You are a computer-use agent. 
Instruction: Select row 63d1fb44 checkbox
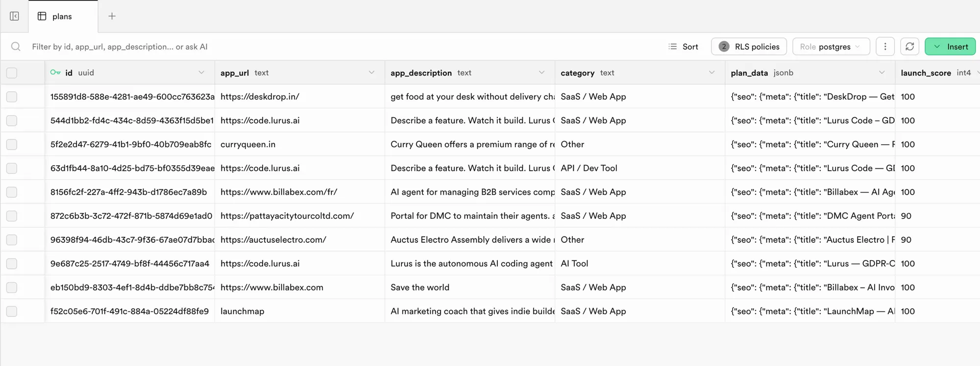12,168
